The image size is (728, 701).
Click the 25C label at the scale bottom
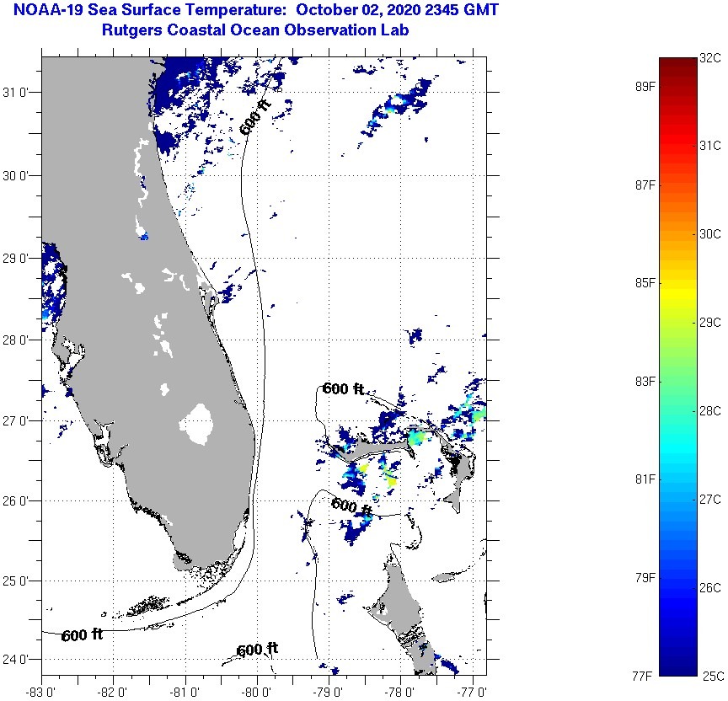pos(711,675)
